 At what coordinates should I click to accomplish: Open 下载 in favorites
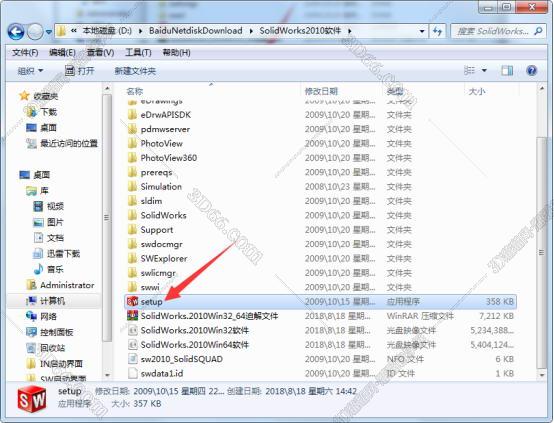coord(42,112)
